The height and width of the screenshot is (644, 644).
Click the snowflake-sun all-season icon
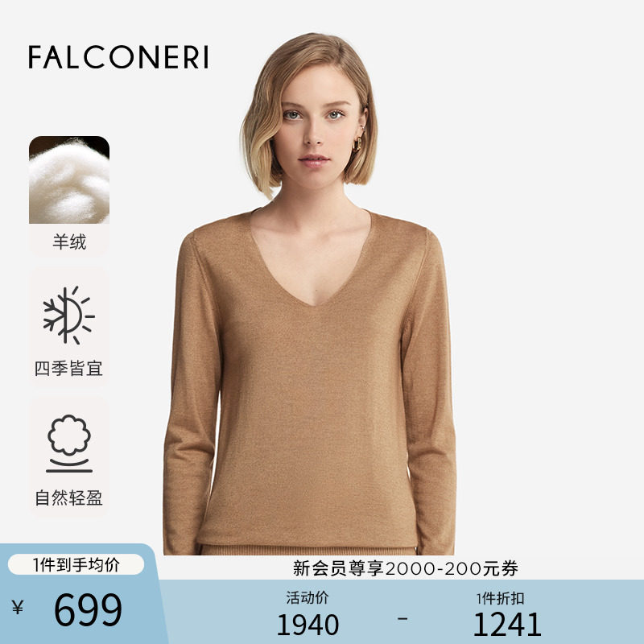[x=68, y=316]
